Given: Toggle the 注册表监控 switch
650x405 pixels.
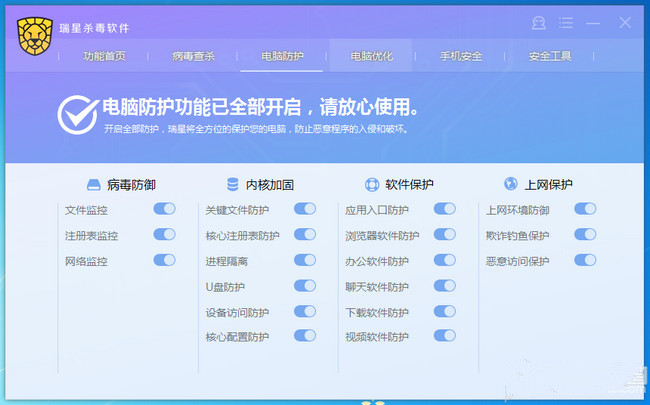Looking at the screenshot, I should point(164,235).
